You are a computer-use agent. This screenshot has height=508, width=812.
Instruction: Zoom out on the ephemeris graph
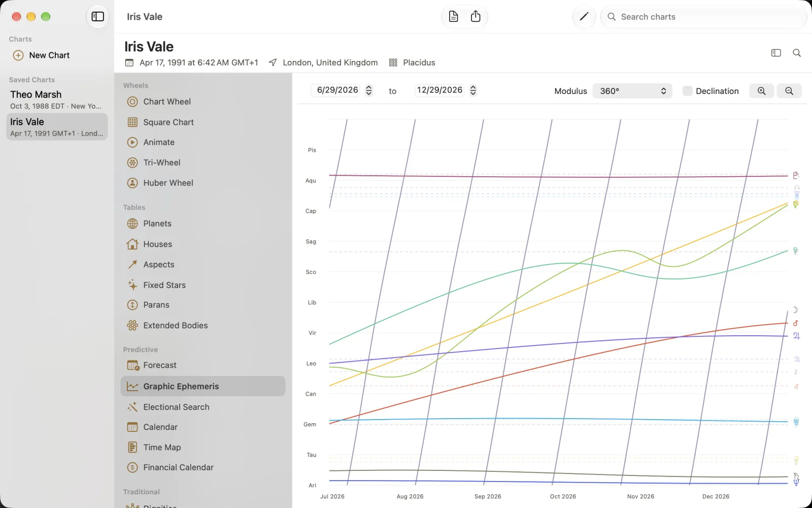coord(789,91)
